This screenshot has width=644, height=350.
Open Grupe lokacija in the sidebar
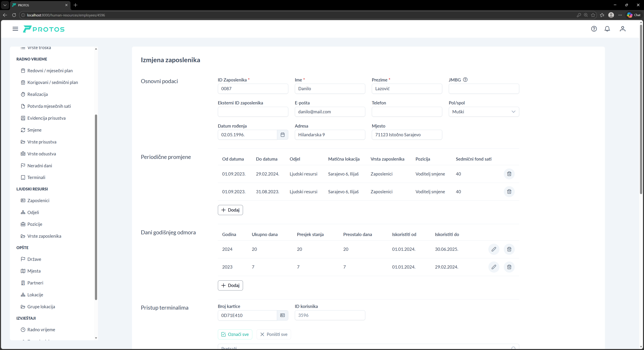coord(41,307)
